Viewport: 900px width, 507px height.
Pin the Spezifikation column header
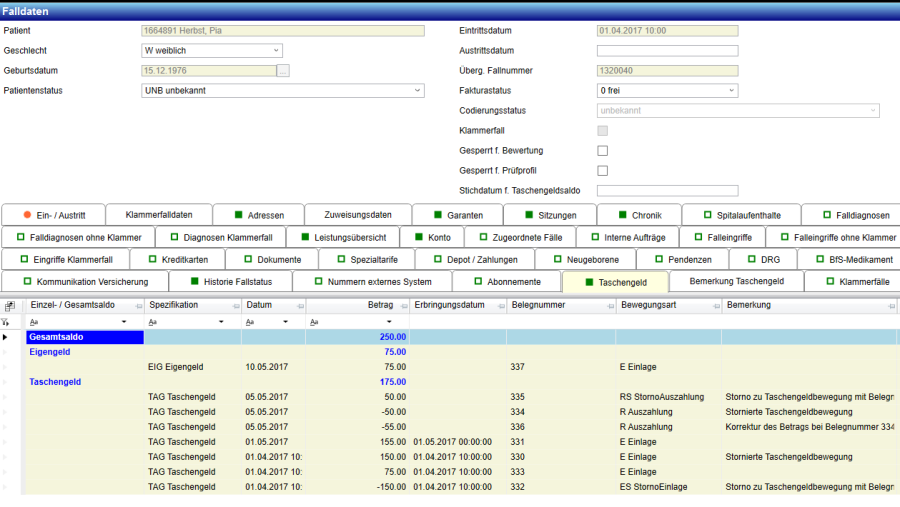(235, 305)
